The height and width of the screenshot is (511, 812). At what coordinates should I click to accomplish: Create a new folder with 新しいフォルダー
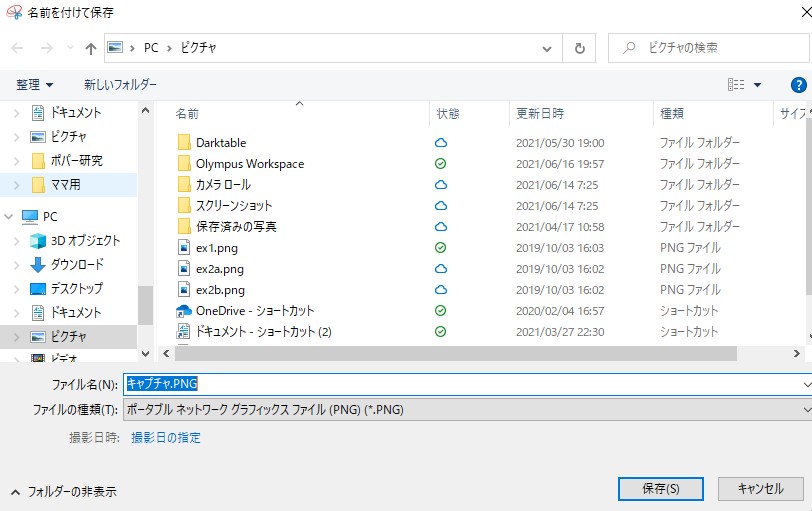(x=120, y=84)
